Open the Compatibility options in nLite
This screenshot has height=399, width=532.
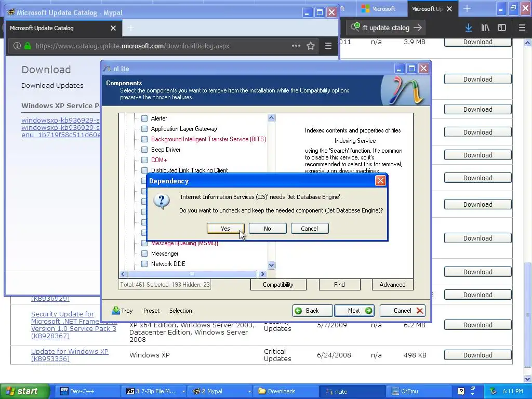point(278,285)
